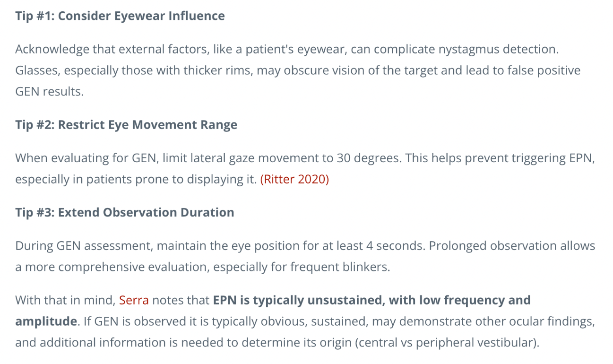Place cursor in paragraph about patient's eyewear
The image size is (613, 364).
click(x=298, y=70)
